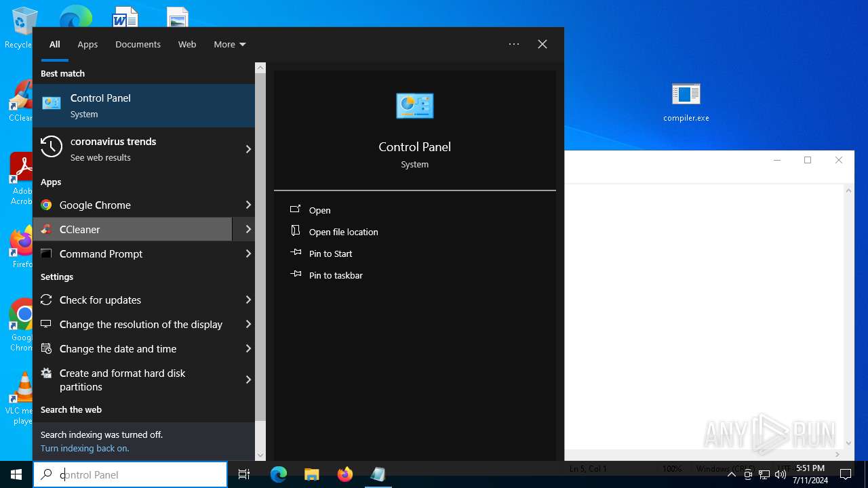Click Open in the Control Panel actions
This screenshot has width=868, height=488.
pyautogui.click(x=320, y=210)
